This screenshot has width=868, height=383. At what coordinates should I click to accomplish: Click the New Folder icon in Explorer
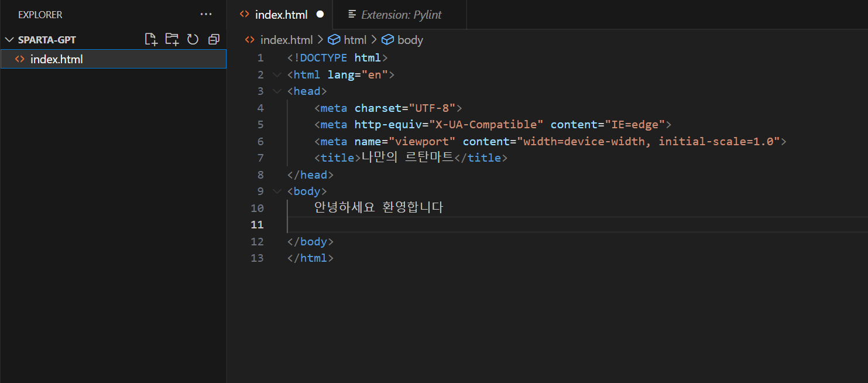[x=172, y=39]
